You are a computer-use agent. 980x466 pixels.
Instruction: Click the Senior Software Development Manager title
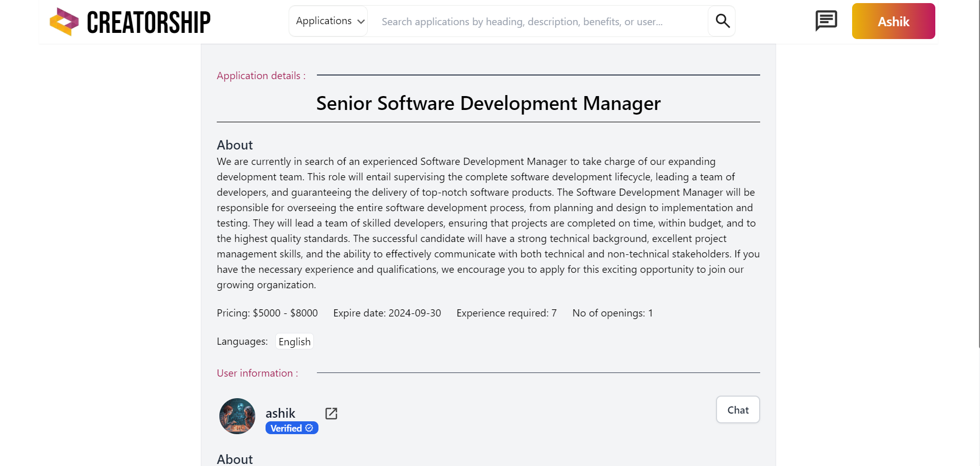pyautogui.click(x=488, y=103)
